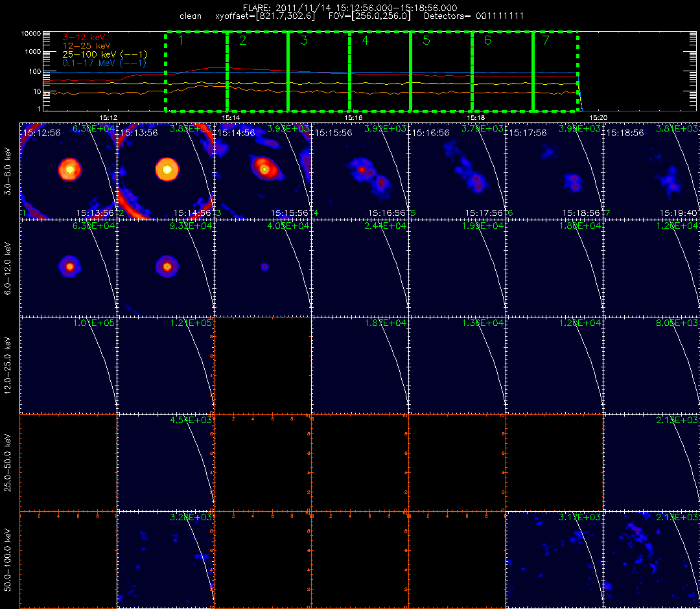This screenshot has width=700, height=609.
Task: Open the 3-6 keV image starting 15:14:56
Action: [x=263, y=171]
